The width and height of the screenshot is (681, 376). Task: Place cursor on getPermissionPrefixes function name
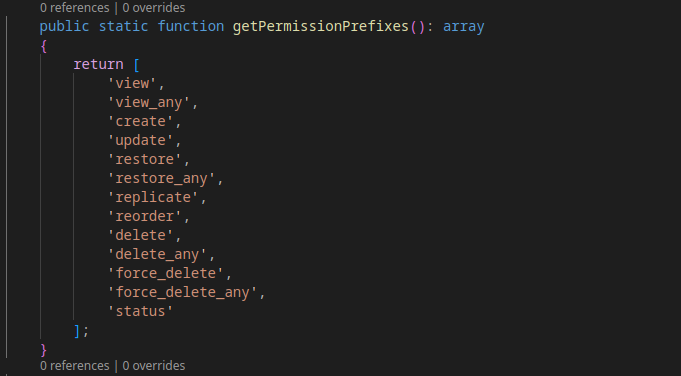321,26
